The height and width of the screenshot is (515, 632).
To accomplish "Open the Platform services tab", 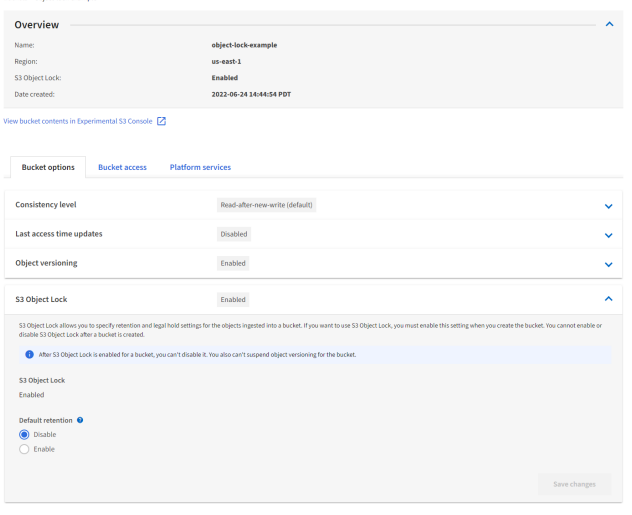I will tap(200, 166).
